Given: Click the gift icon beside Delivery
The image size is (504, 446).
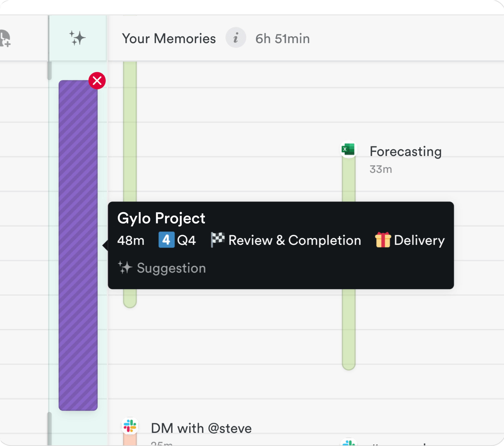Looking at the screenshot, I should tap(383, 240).
